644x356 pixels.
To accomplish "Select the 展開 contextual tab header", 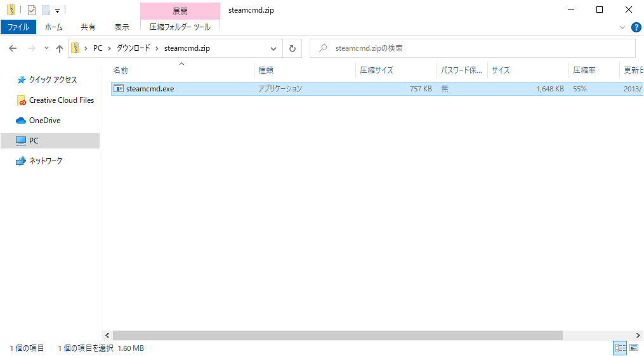I will tap(180, 11).
